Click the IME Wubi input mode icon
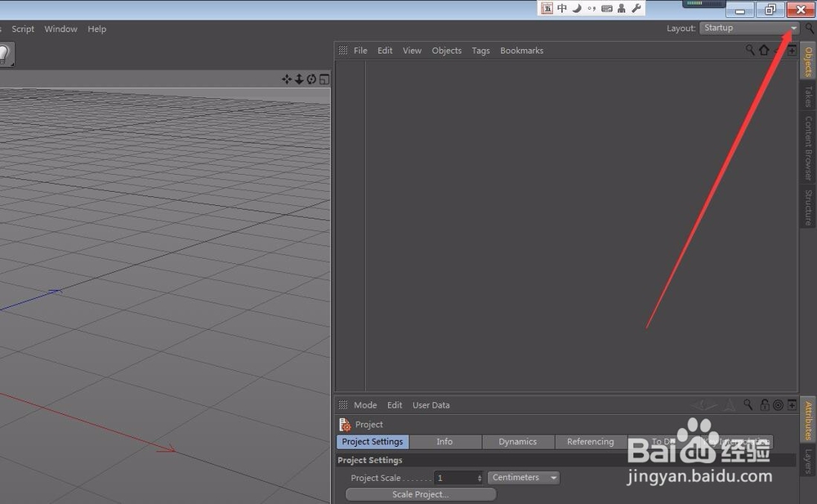The height and width of the screenshot is (504, 817). tap(547, 8)
